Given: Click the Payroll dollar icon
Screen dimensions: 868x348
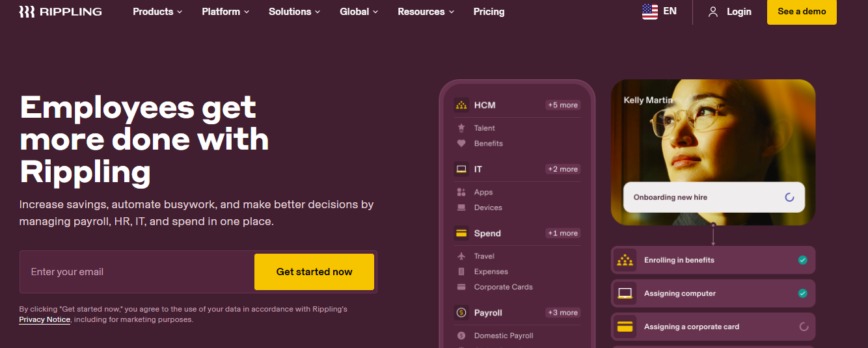Looking at the screenshot, I should click(461, 313).
